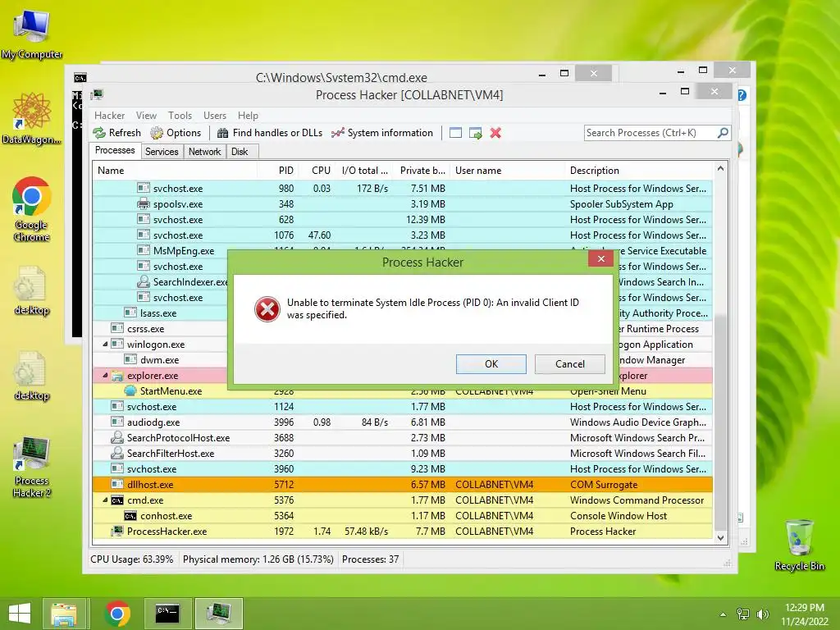Click the error icon in dialog
This screenshot has width=840, height=630.
(x=267, y=309)
